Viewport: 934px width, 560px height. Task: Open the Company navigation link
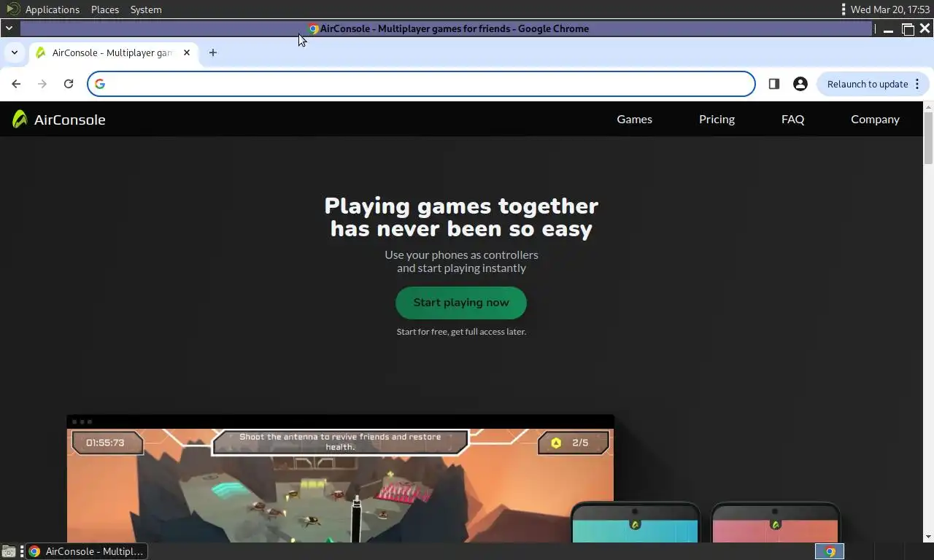click(875, 119)
